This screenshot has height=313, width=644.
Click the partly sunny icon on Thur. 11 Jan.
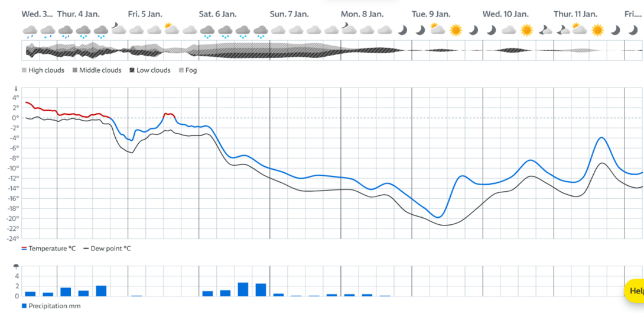coord(580,29)
